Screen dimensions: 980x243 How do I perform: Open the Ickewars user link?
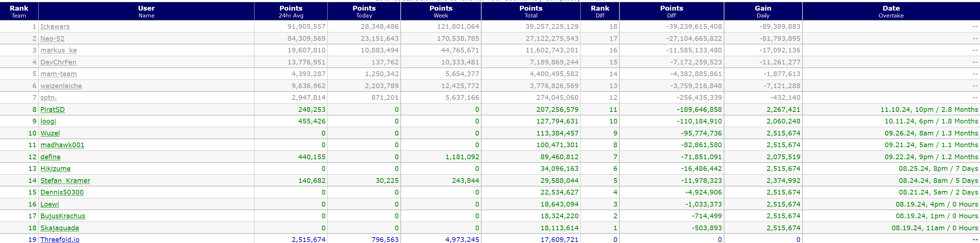(x=55, y=27)
